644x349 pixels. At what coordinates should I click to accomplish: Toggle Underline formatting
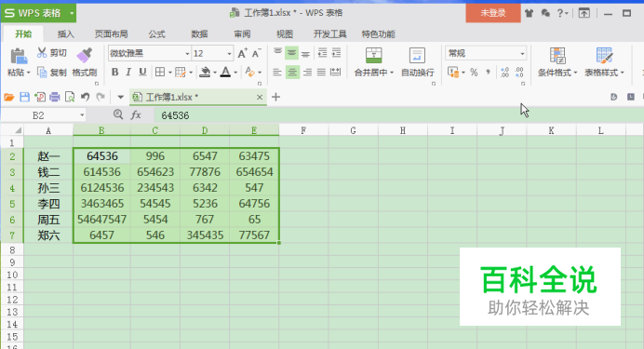tap(142, 73)
